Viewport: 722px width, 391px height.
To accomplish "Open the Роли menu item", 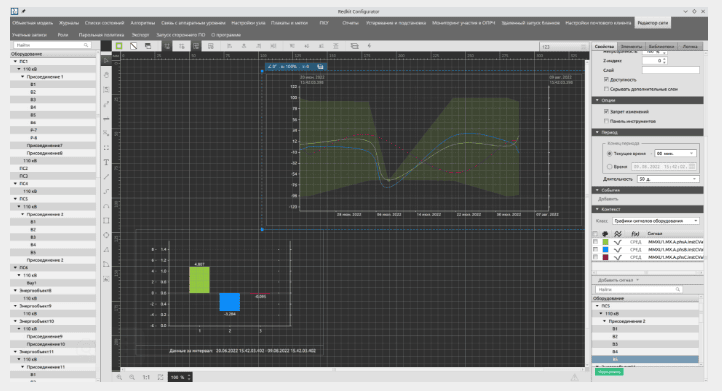I will (63, 35).
